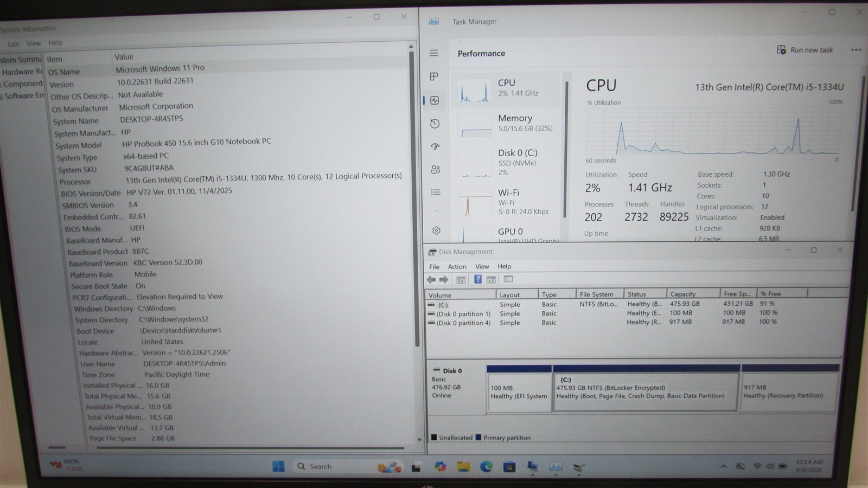The width and height of the screenshot is (868, 488).
Task: Click Back arrow in Disk Management toolbar
Action: (x=431, y=280)
